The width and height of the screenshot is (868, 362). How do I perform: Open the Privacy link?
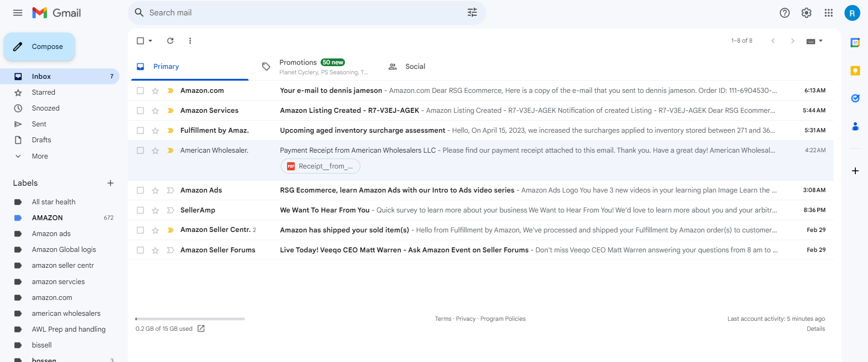coord(465,319)
